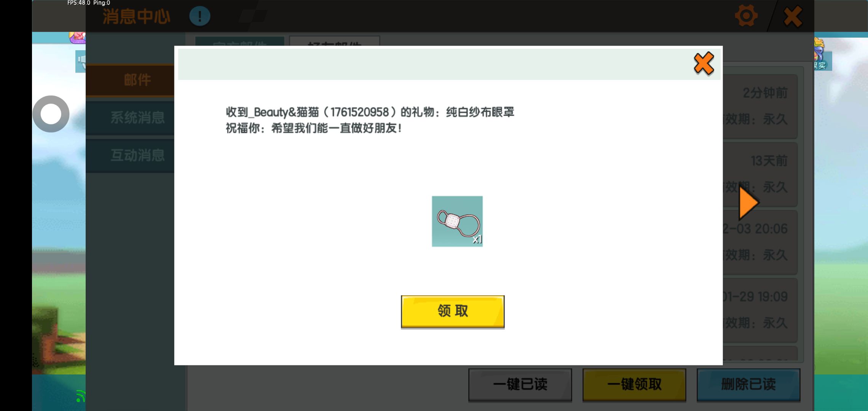Click the blue 删除已读 button
This screenshot has width=868, height=411.
pyautogui.click(x=748, y=384)
